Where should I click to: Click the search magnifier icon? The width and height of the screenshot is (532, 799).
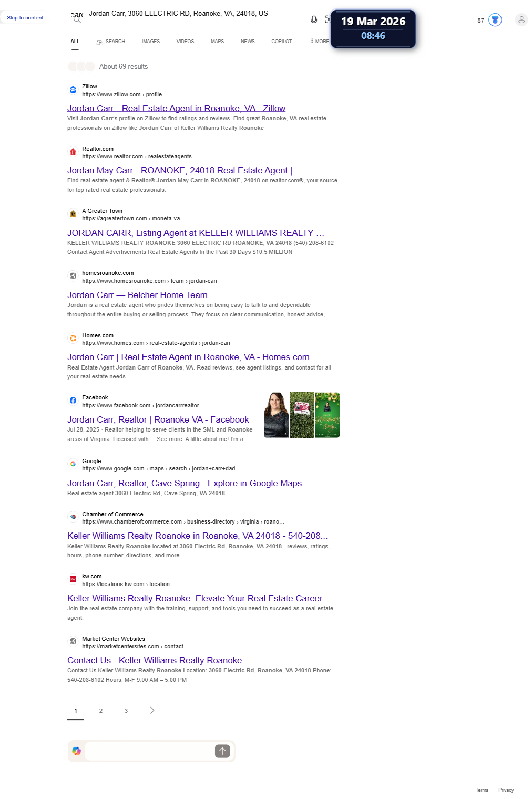pos(77,19)
